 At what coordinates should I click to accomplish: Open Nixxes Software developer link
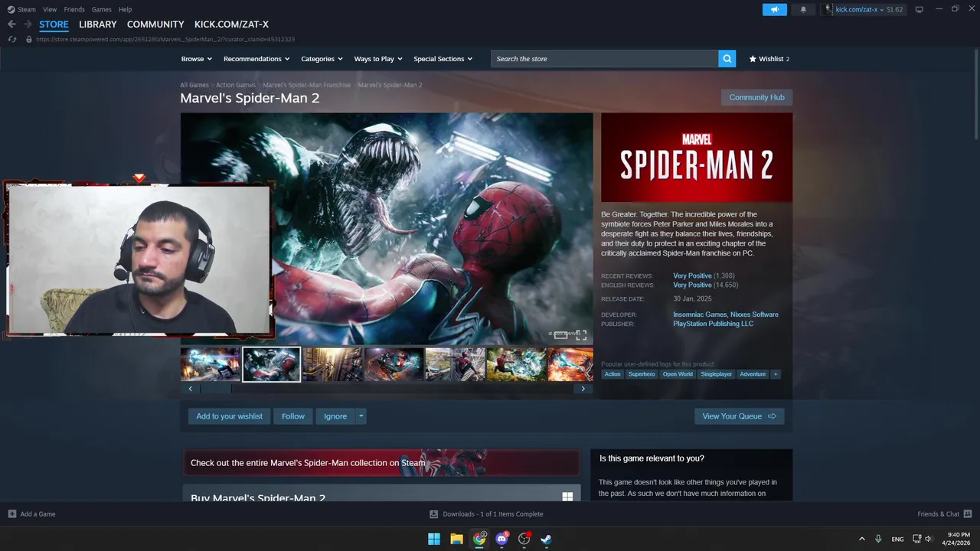click(x=754, y=315)
